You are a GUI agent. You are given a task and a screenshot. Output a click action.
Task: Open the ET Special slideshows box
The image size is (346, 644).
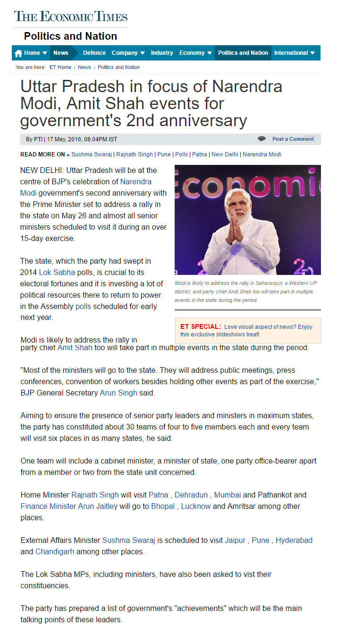[248, 330]
